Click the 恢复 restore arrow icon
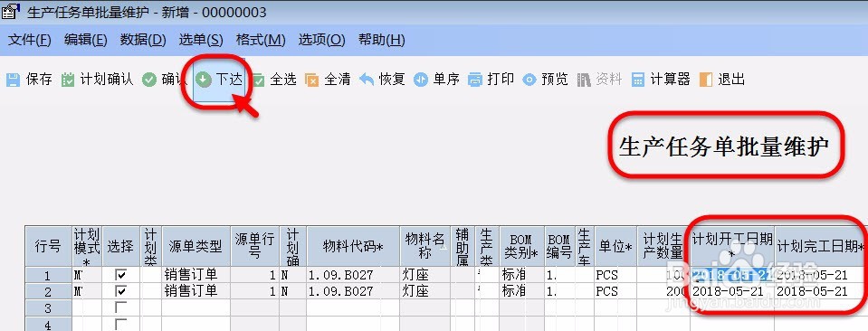 367,80
